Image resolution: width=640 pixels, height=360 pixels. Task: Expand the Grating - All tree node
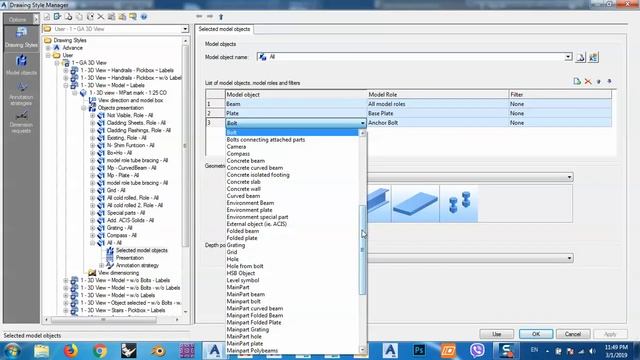click(93, 228)
